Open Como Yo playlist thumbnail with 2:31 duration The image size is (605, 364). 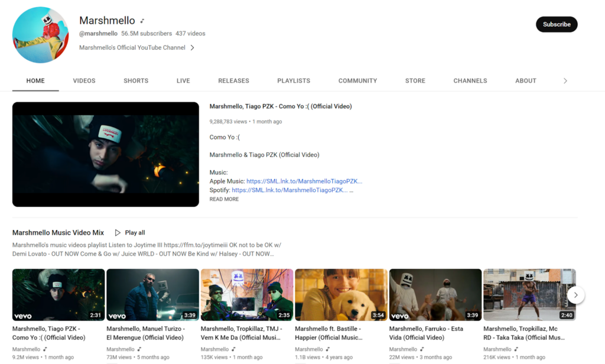[x=58, y=295]
